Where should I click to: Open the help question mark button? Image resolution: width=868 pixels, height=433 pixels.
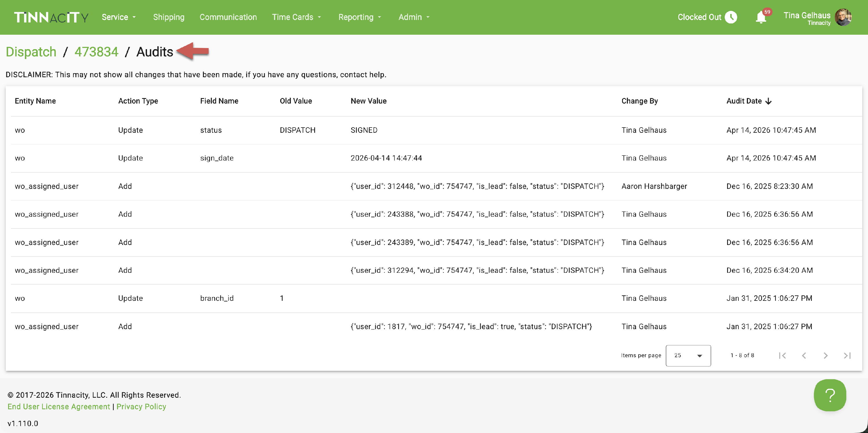[x=830, y=395]
